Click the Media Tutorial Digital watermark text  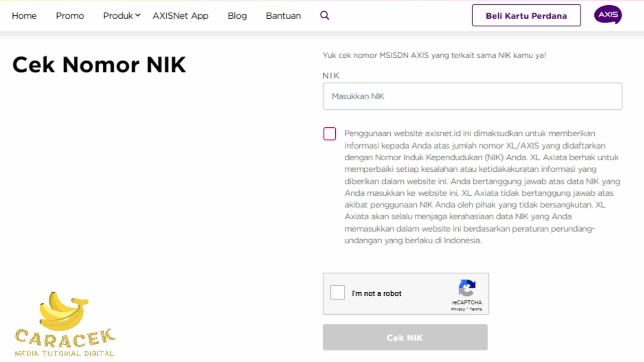point(64,354)
